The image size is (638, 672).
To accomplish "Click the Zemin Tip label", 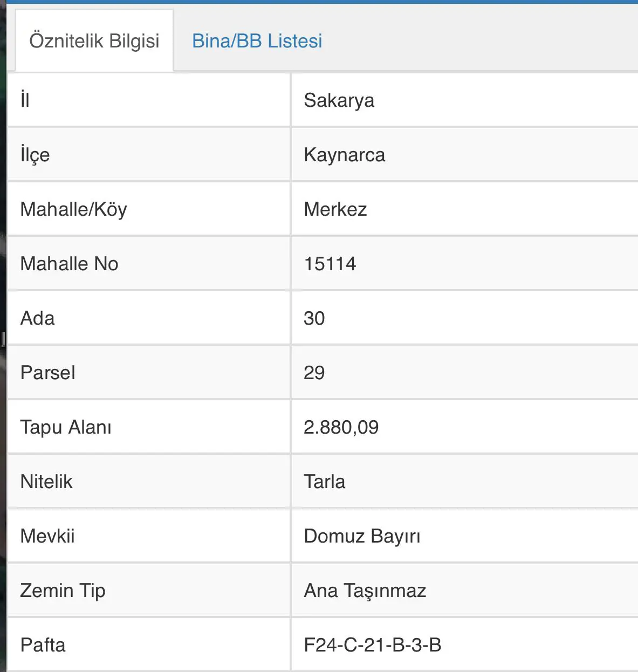I will click(63, 591).
